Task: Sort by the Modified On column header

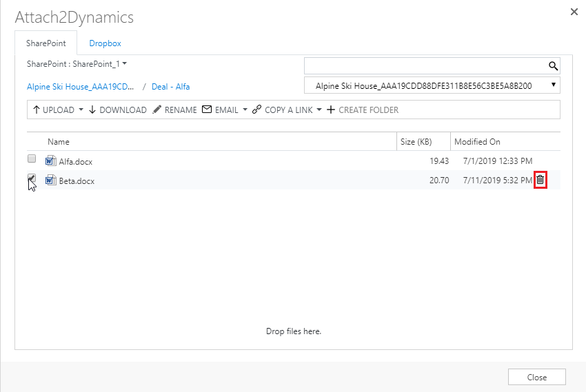Action: point(477,142)
